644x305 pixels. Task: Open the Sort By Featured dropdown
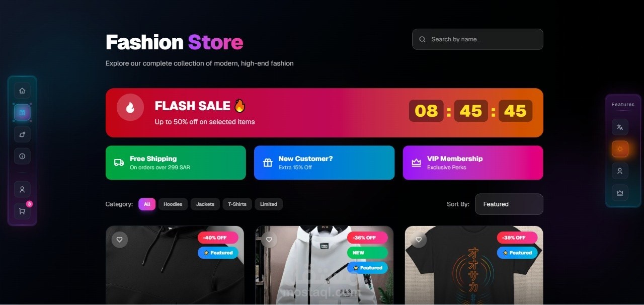pos(509,204)
